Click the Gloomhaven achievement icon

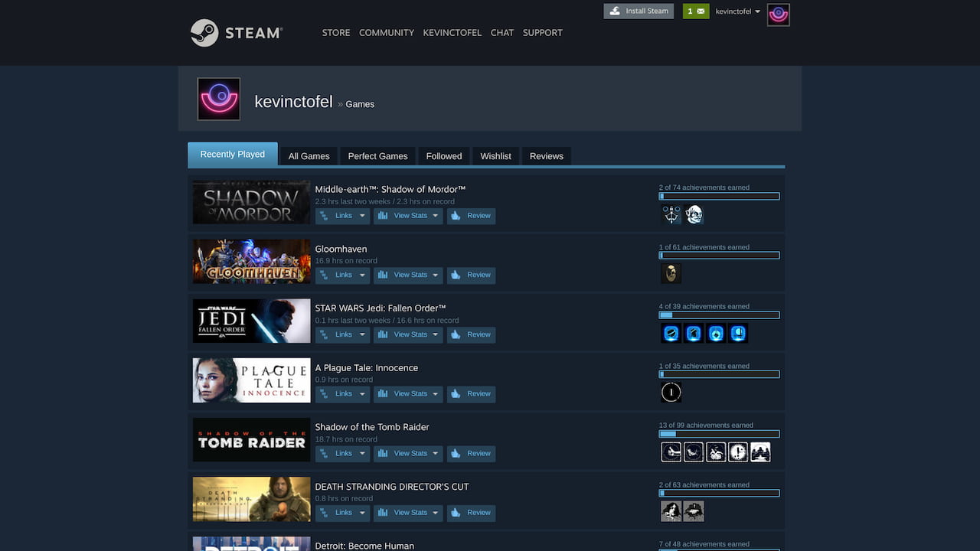point(671,274)
